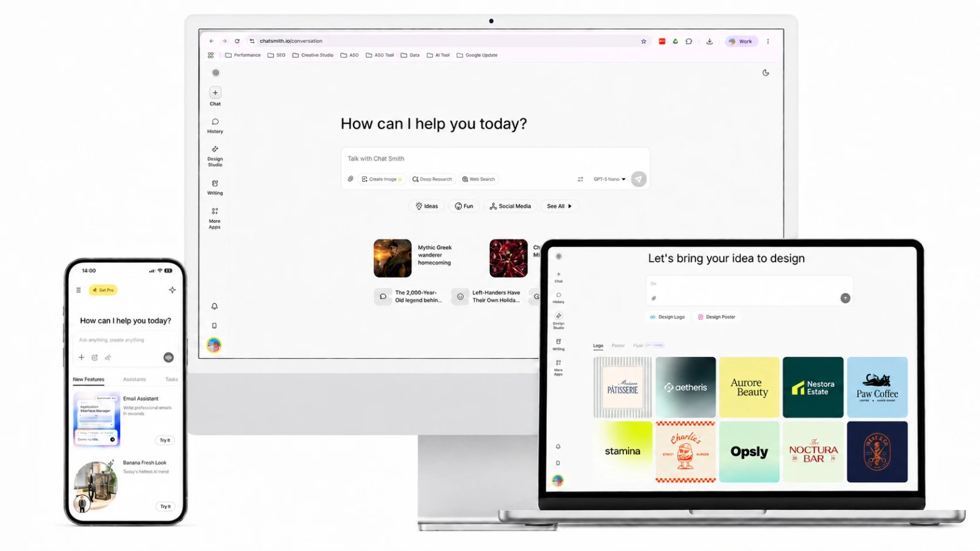Toggle the Web Search option
Screen dimensions: 980x551
(x=478, y=179)
